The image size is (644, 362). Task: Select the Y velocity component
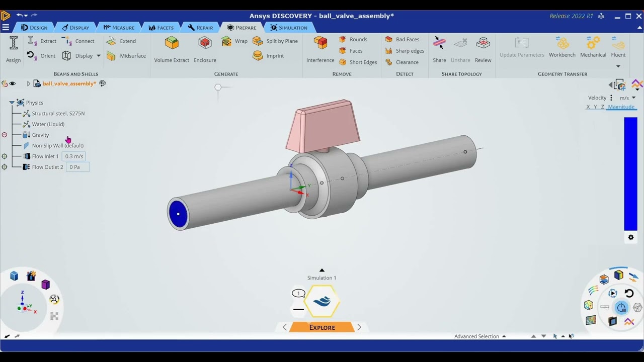(x=595, y=107)
